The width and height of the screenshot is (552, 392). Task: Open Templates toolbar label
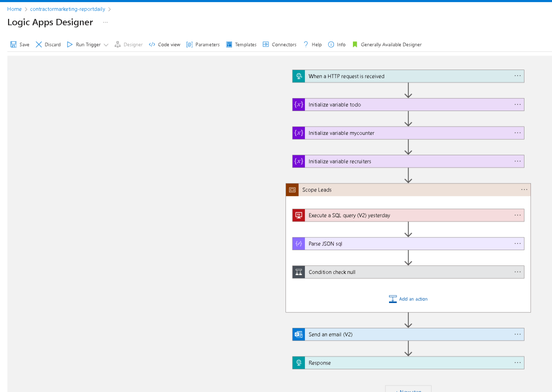(246, 45)
